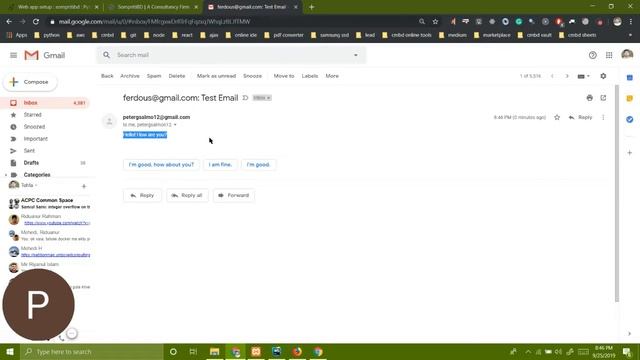Open Gmail account avatar in header

pyautogui.click(x=627, y=55)
